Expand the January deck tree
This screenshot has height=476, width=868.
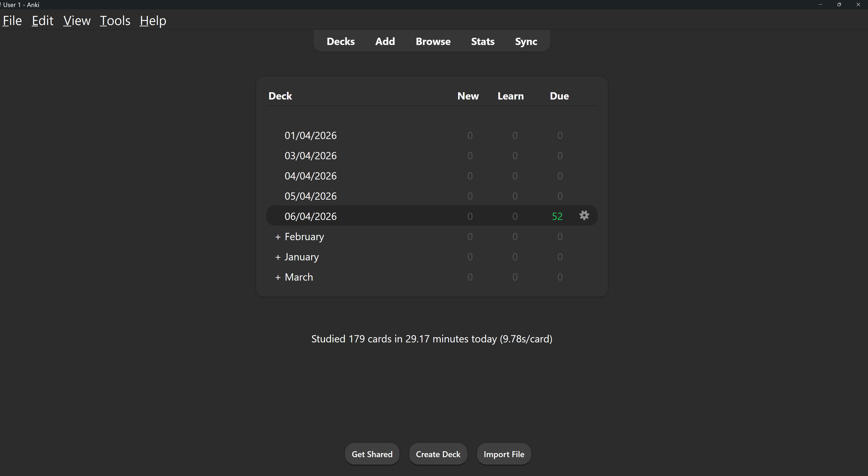point(278,257)
